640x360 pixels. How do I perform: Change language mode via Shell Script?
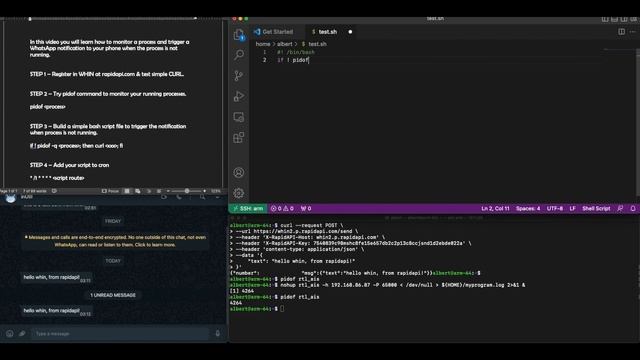coord(596,209)
